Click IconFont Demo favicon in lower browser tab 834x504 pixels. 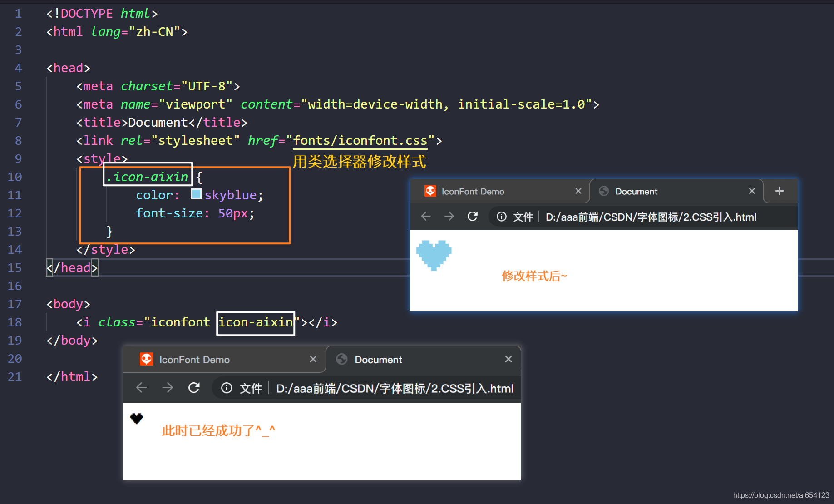tap(146, 359)
